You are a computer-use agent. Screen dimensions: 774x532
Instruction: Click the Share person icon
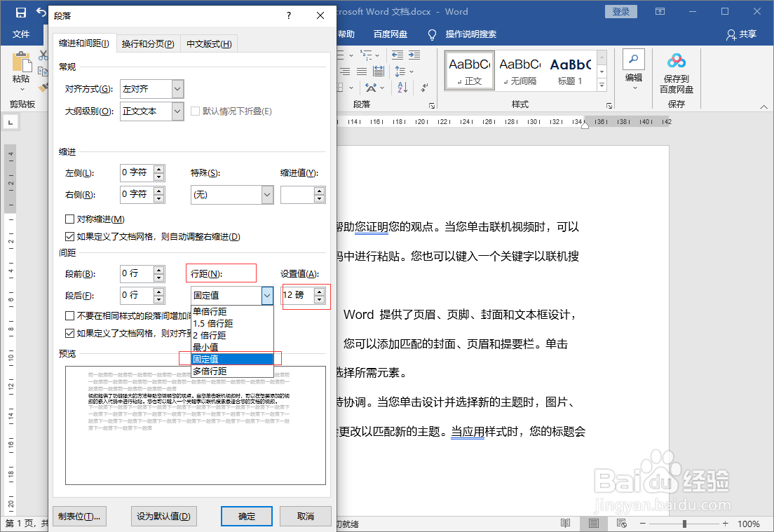click(x=731, y=34)
